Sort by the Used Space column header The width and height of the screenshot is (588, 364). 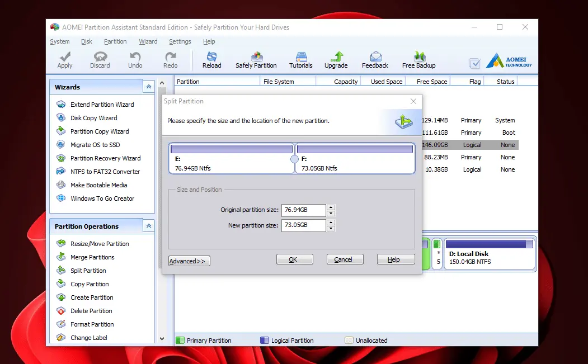click(x=383, y=81)
